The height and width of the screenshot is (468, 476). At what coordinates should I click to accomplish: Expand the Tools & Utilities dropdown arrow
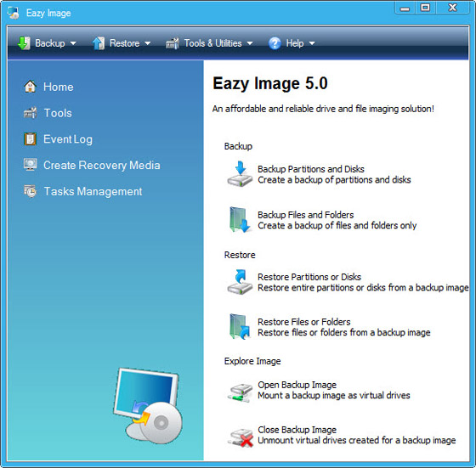click(x=250, y=43)
